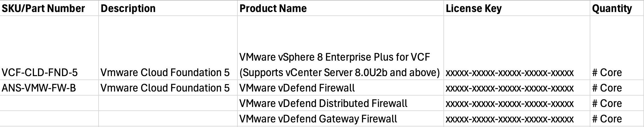This screenshot has height=127, width=644.
Task: Click the VMware vDefend Distributed Firewall cell
Action: click(323, 104)
